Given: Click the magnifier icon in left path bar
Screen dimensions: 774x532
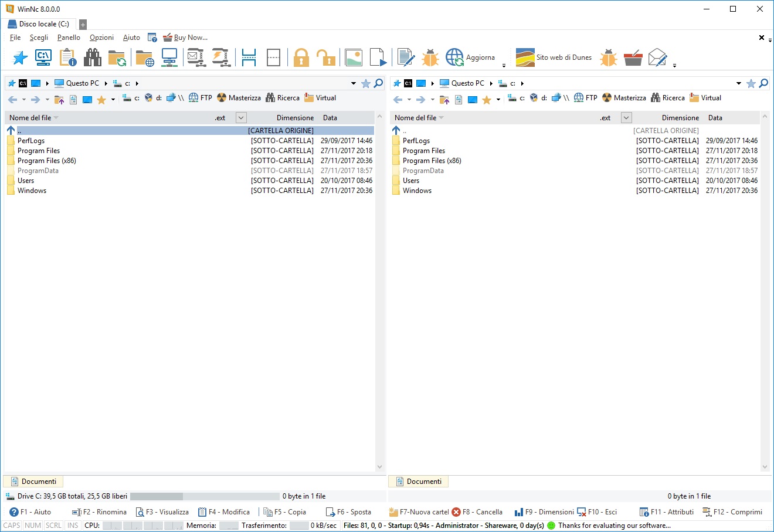Looking at the screenshot, I should coord(379,83).
